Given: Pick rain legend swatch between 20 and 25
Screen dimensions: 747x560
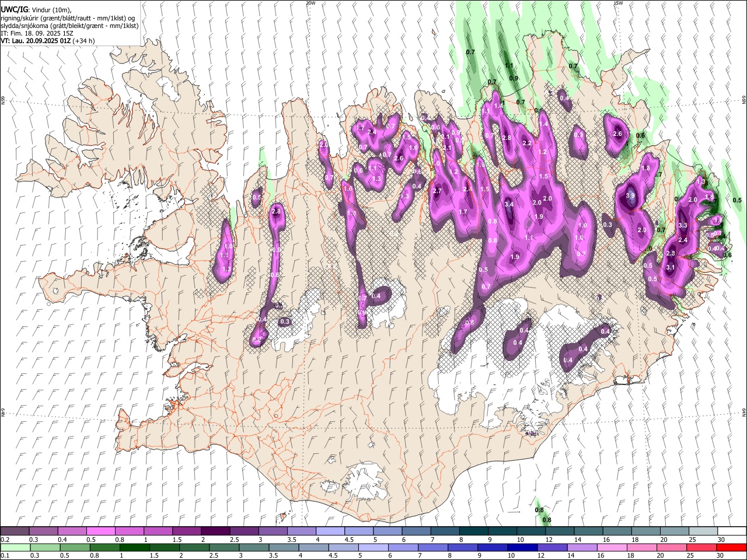Looking at the screenshot, I should [672, 547].
